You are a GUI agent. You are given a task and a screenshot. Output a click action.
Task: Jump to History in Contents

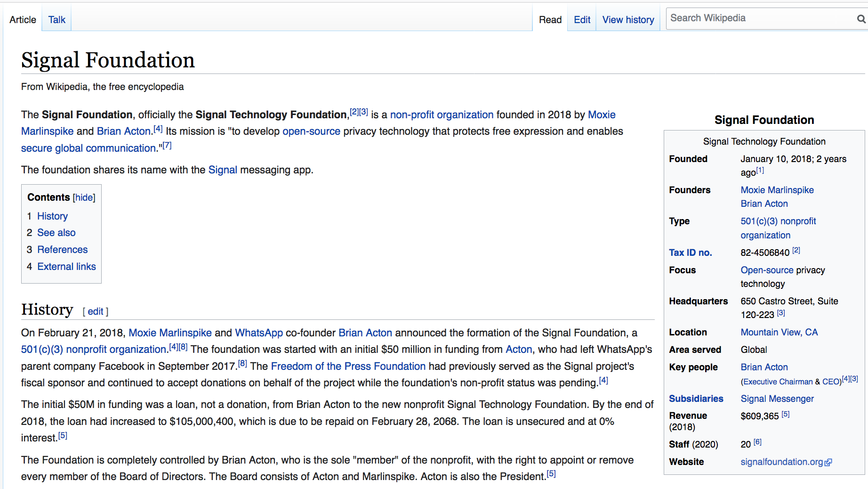click(x=52, y=216)
